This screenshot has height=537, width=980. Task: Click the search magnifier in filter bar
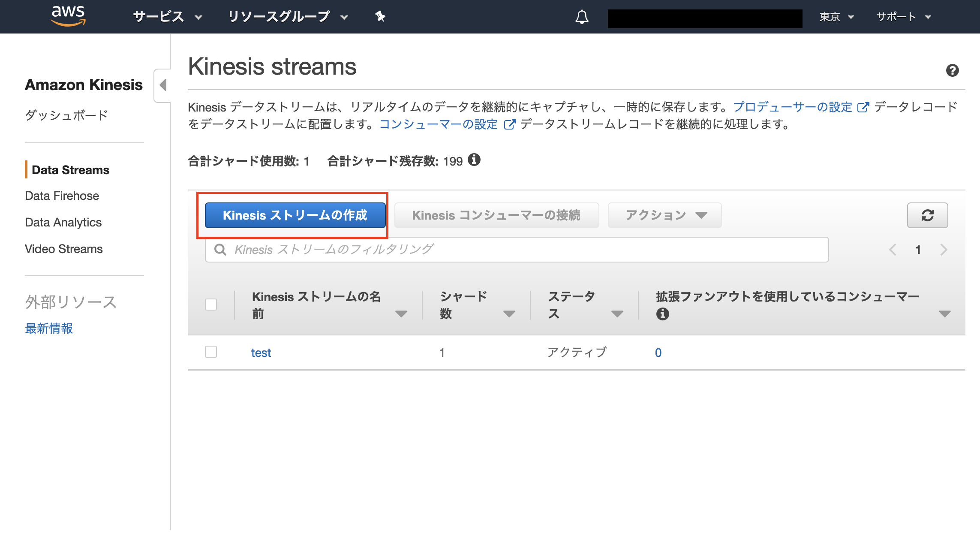(x=220, y=249)
